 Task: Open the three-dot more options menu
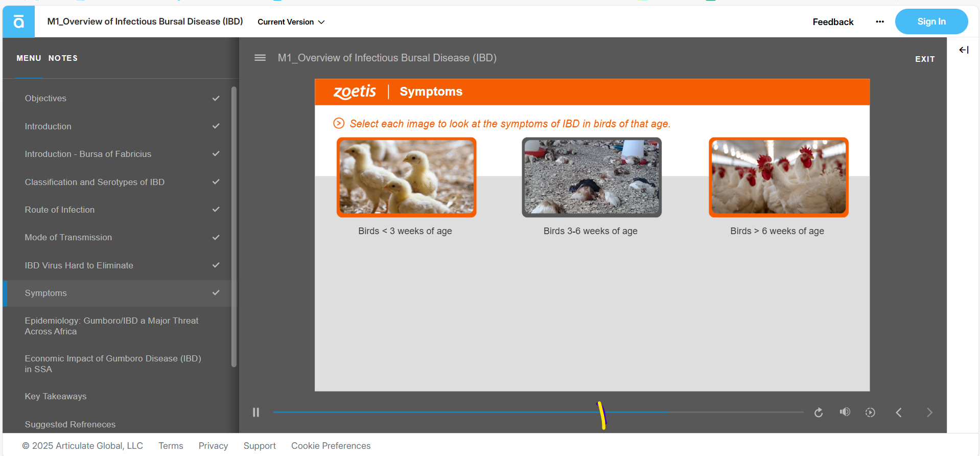coord(880,21)
